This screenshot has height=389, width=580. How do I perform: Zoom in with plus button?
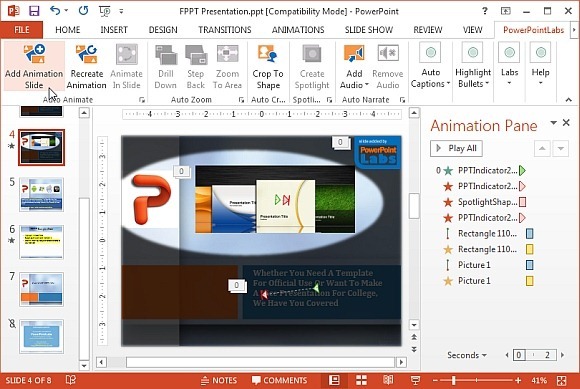pyautogui.click(x=518, y=380)
